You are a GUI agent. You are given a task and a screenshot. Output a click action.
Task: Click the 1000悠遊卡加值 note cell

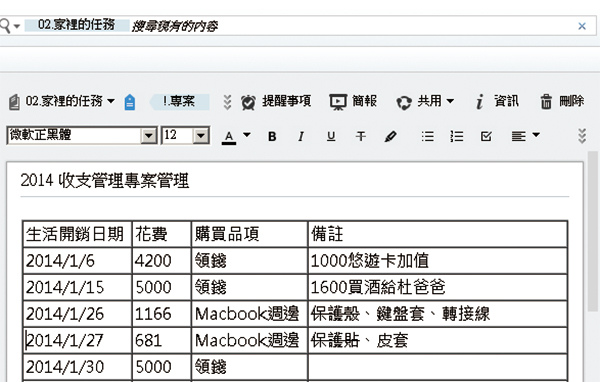point(438,261)
